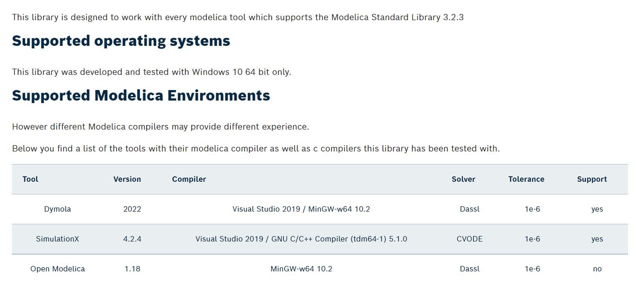Screen dimensions: 644x300
Task: Select the Dymola table cell
Action: point(57,209)
